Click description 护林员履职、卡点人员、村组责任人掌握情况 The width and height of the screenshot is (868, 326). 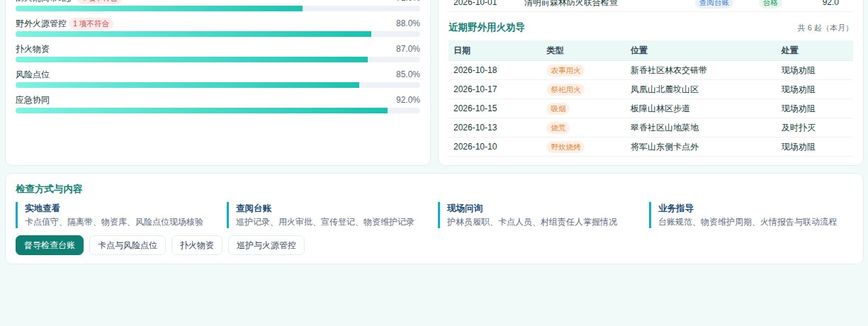point(532,222)
